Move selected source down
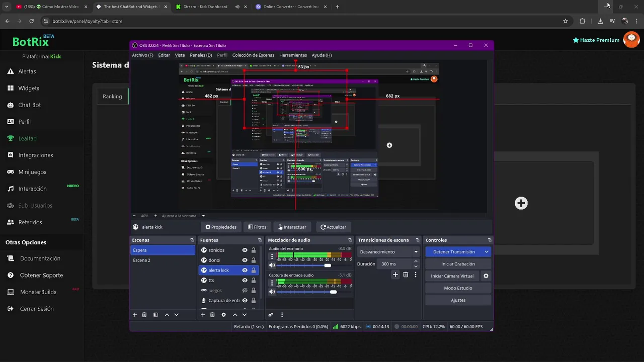This screenshot has width=644, height=362. tap(244, 315)
